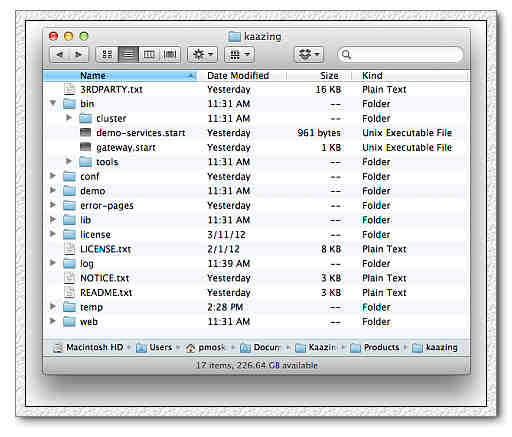The image size is (512, 437).
Task: Select the cluster folder icon
Action: (85, 118)
